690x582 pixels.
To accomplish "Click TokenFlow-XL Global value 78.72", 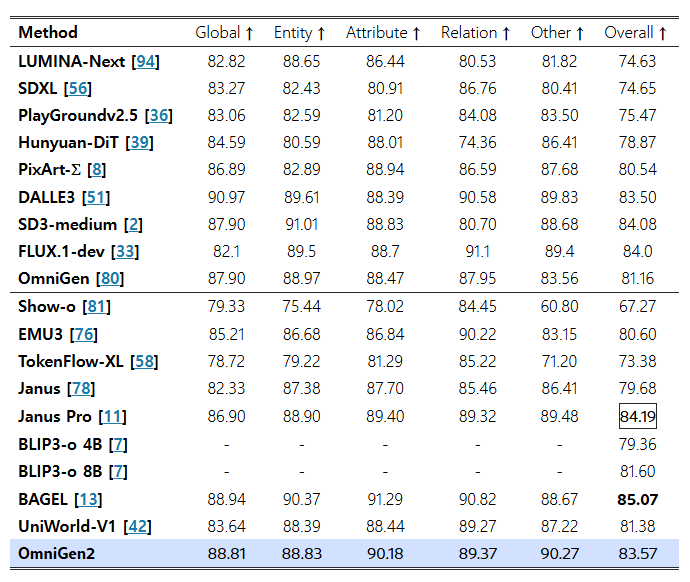I will tap(226, 361).
